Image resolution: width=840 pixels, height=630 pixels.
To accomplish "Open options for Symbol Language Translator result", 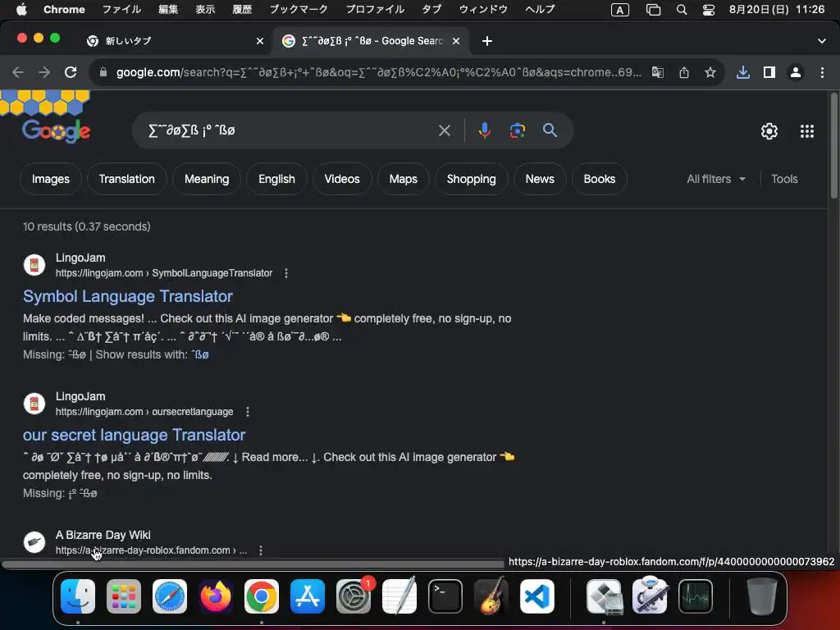I will (x=286, y=273).
